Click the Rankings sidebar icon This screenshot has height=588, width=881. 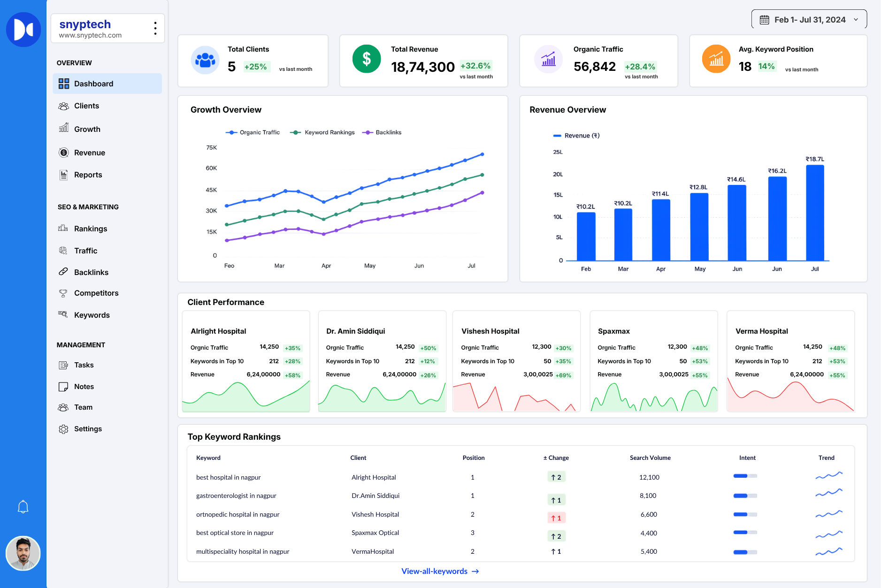tap(63, 228)
